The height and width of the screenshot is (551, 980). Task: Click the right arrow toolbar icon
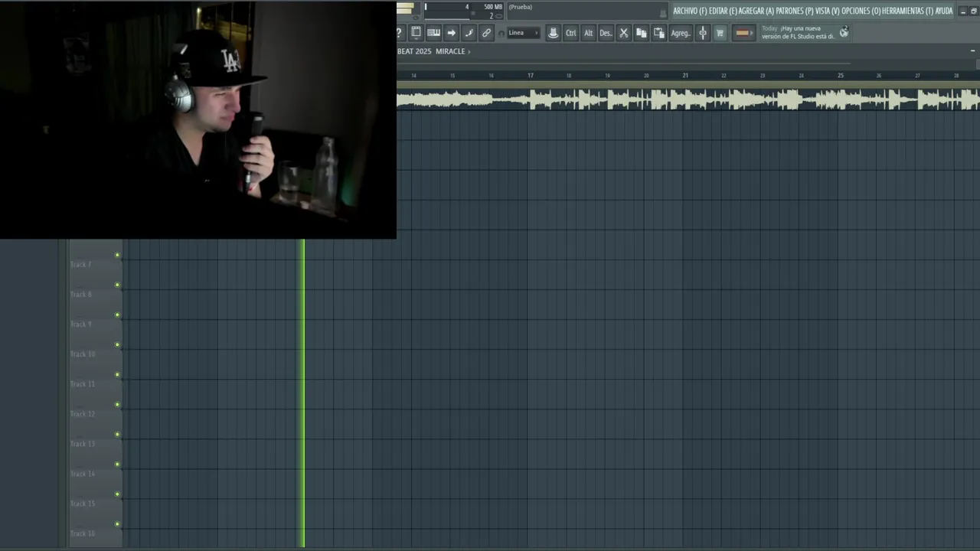tap(451, 33)
